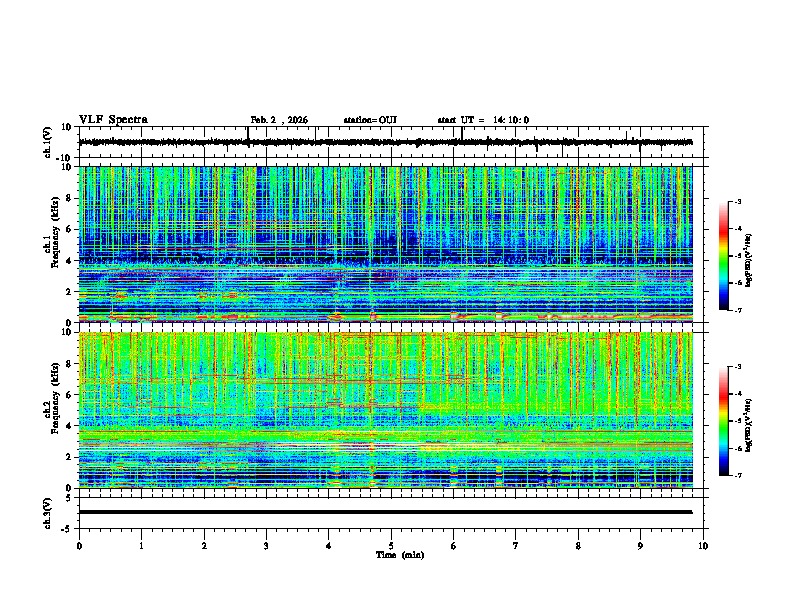Click the "station=OUI" header label
Screen dimensions: 792x612
[x=370, y=120]
